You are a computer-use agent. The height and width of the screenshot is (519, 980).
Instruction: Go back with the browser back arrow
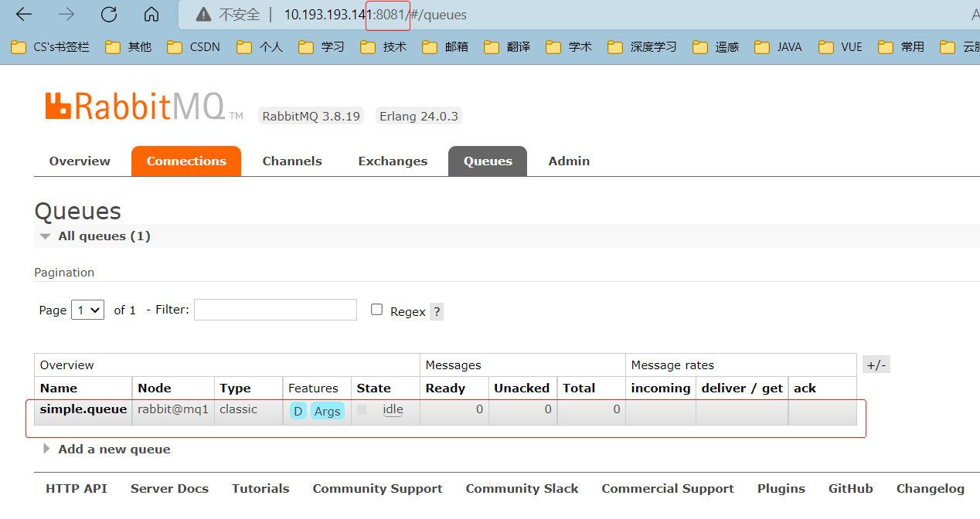(24, 14)
